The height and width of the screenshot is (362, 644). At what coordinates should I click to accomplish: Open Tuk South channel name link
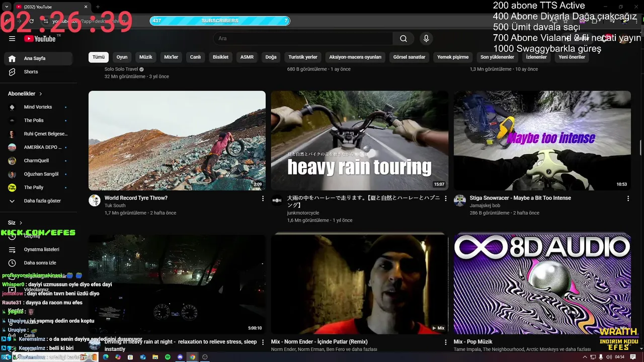pos(115,206)
